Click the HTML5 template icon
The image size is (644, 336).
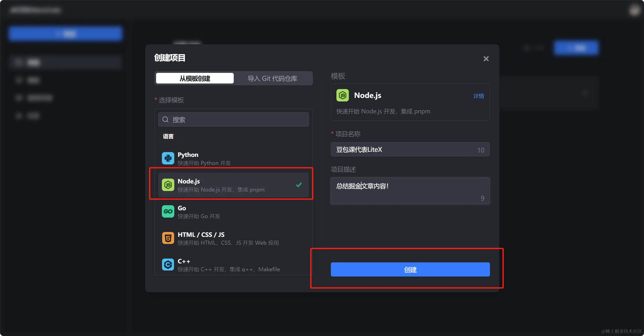168,238
